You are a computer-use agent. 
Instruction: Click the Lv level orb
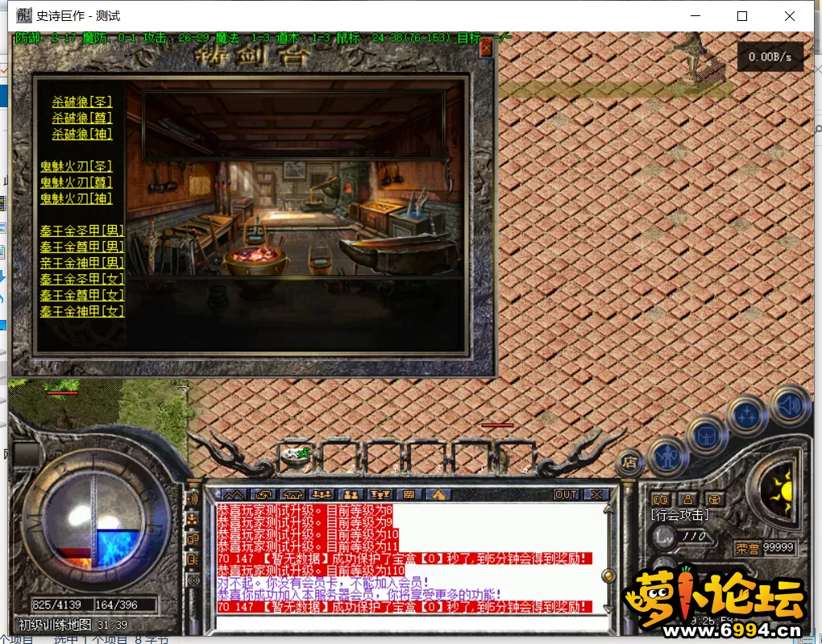(664, 536)
